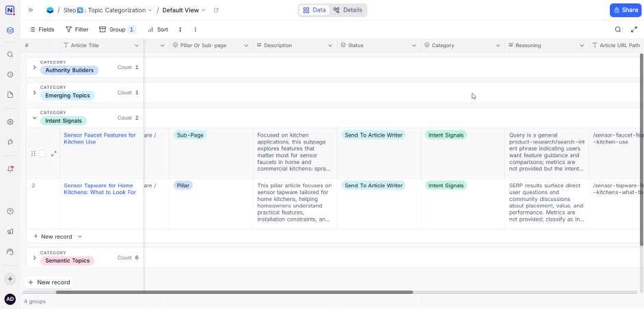Open the Category column dropdown arrow

pyautogui.click(x=498, y=46)
